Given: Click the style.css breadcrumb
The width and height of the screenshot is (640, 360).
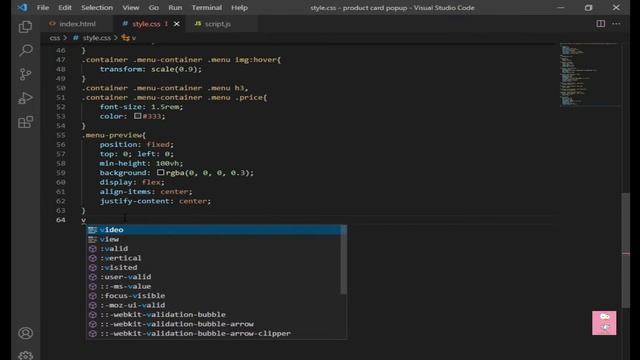Looking at the screenshot, I should tap(96, 38).
